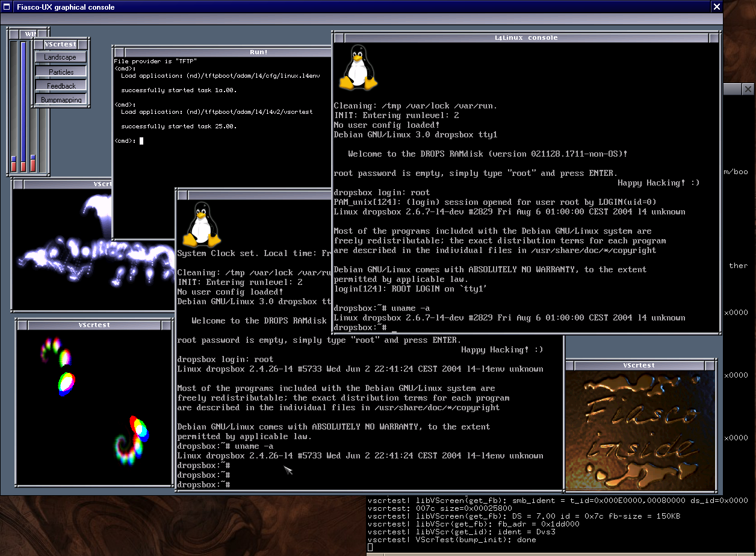The image size is (756, 556).
Task: Click left titlebar button of Run! window
Action: tap(120, 52)
